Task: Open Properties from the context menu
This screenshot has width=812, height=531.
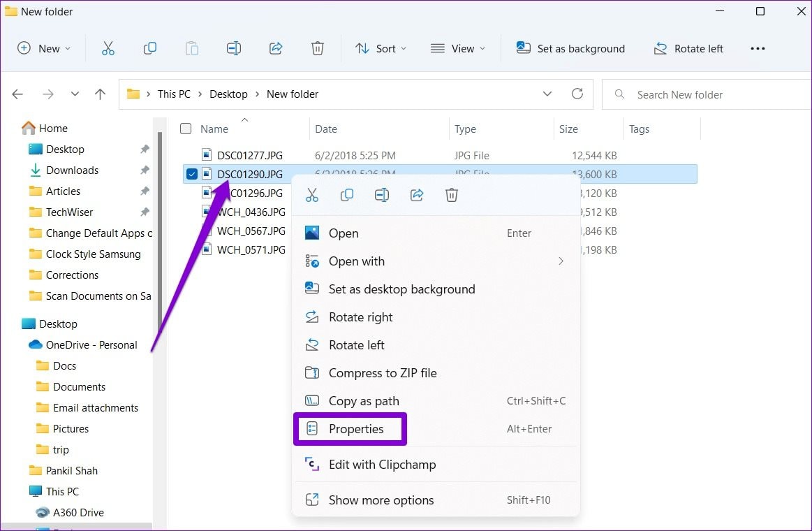Action: [x=436, y=429]
